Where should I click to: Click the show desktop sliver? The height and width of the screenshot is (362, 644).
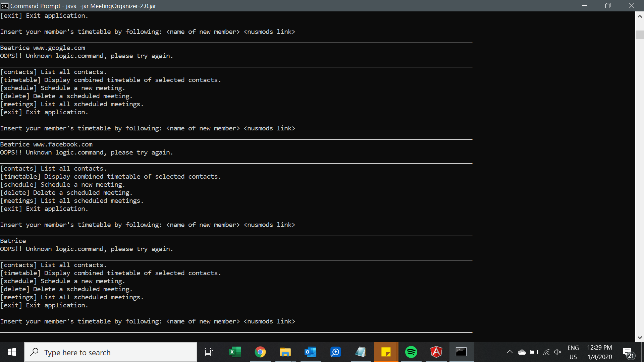642,352
